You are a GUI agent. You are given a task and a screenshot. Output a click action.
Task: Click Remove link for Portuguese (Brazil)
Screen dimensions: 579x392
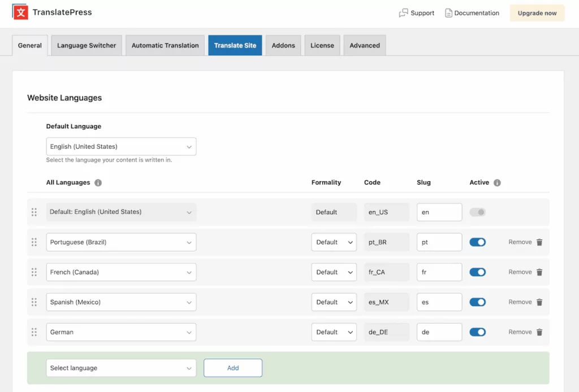pos(520,242)
